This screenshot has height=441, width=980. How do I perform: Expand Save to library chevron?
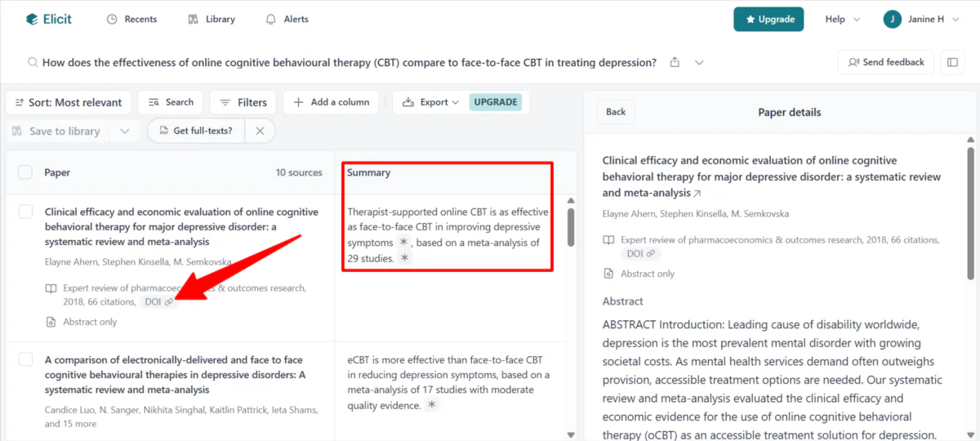coord(124,131)
